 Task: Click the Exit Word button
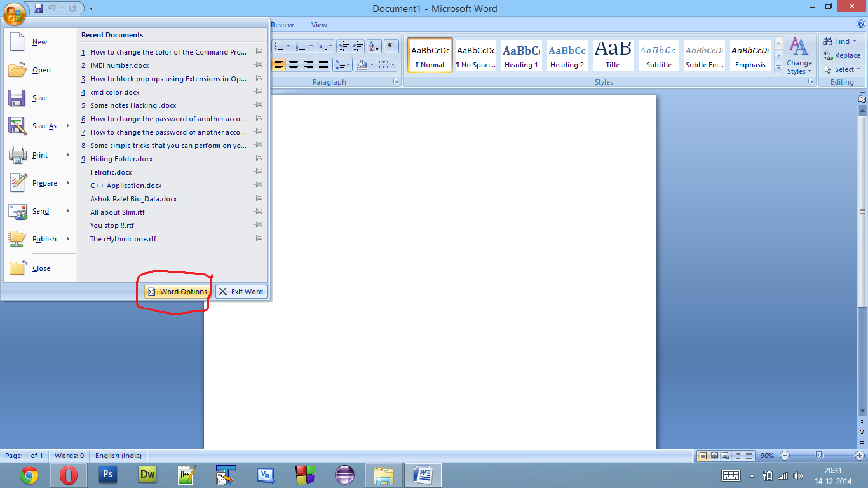click(241, 291)
